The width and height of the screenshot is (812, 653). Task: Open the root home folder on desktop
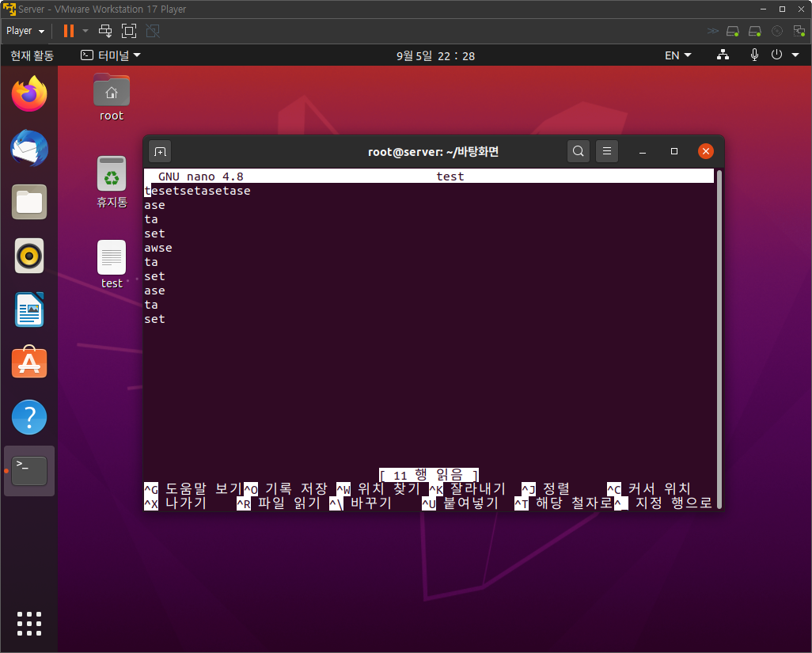click(x=112, y=97)
